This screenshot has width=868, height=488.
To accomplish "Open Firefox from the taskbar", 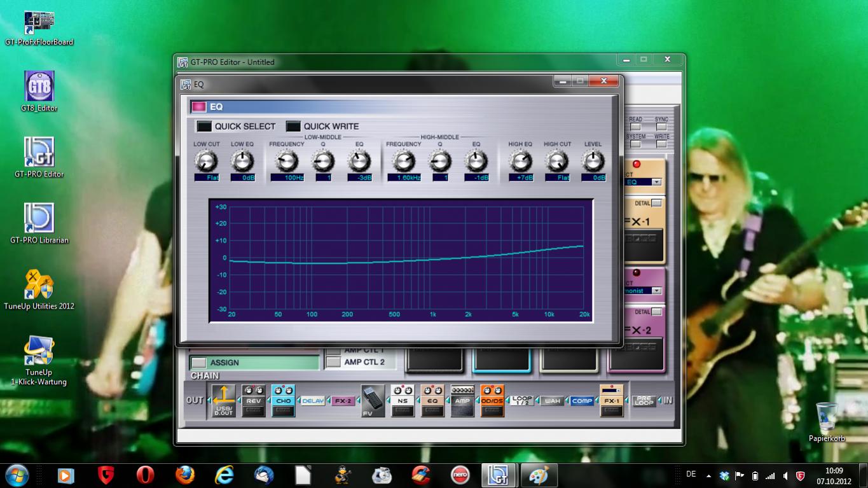I will coord(184,475).
